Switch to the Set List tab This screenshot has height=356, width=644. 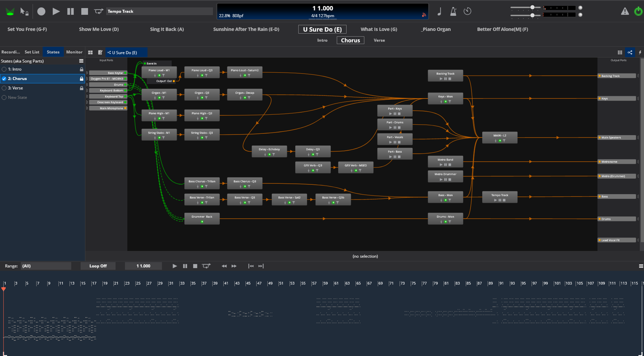click(32, 52)
